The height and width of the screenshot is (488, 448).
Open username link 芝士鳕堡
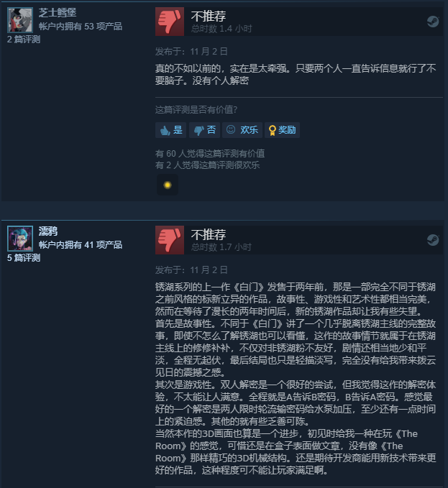point(58,12)
